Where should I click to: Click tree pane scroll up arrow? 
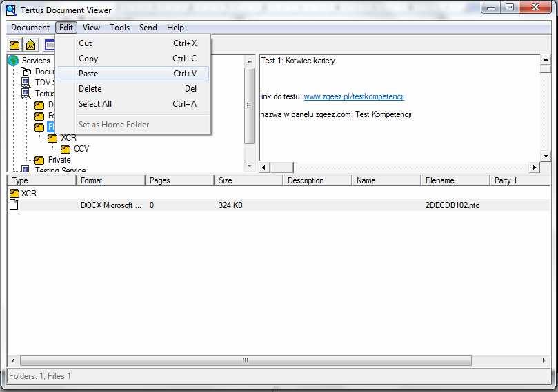pyautogui.click(x=250, y=61)
